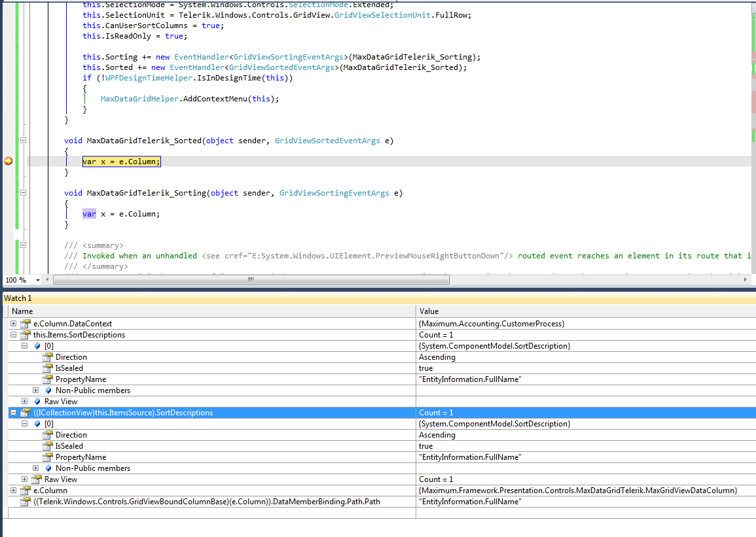Screen dimensions: 756x537
Task: Expand Raw View with Count = 1
Action: point(25,479)
